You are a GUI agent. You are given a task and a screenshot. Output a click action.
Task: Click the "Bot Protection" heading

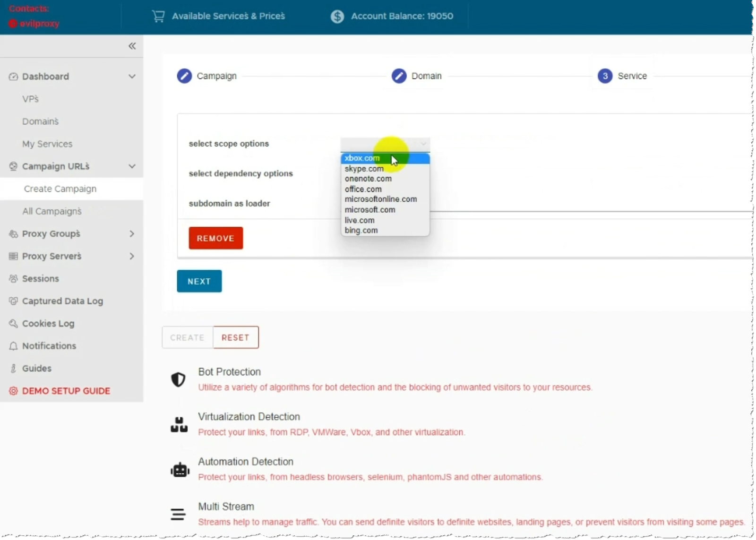pyautogui.click(x=230, y=372)
